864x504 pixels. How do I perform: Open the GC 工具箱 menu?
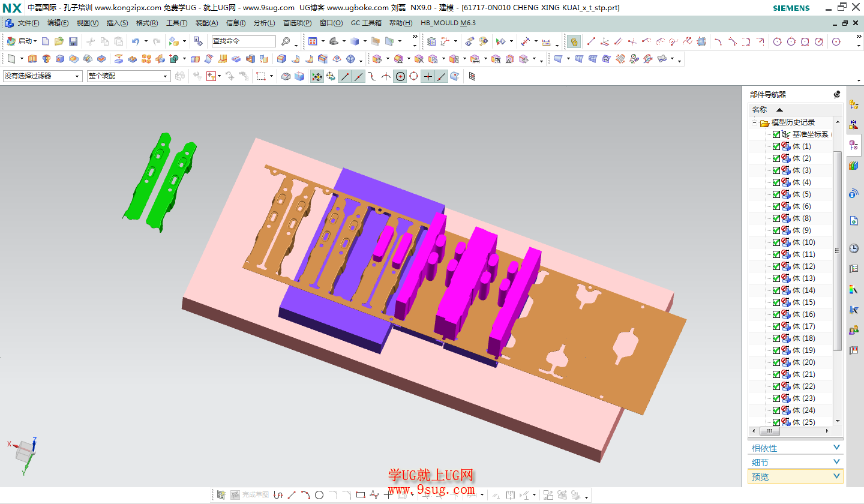366,23
